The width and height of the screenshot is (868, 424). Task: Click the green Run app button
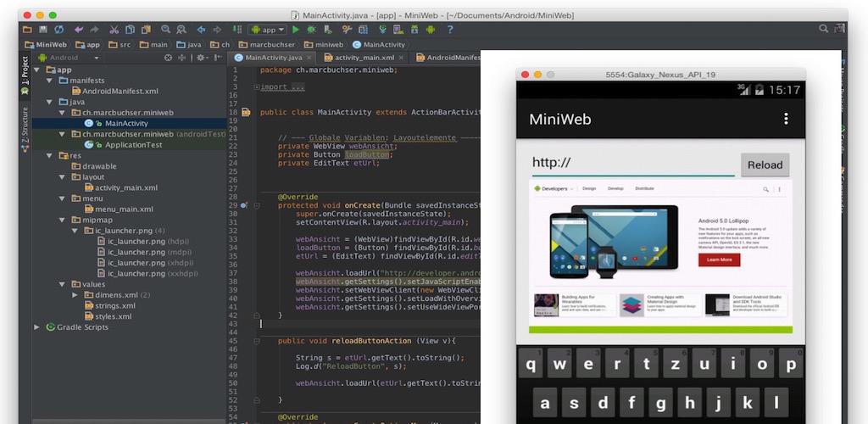296,29
